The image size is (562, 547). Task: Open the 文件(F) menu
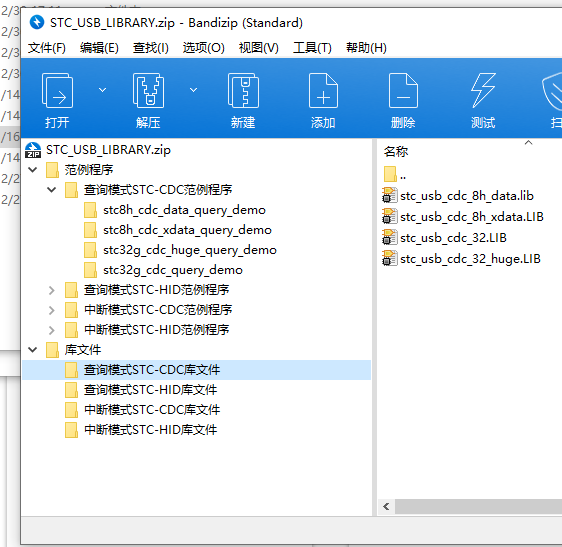coord(47,47)
